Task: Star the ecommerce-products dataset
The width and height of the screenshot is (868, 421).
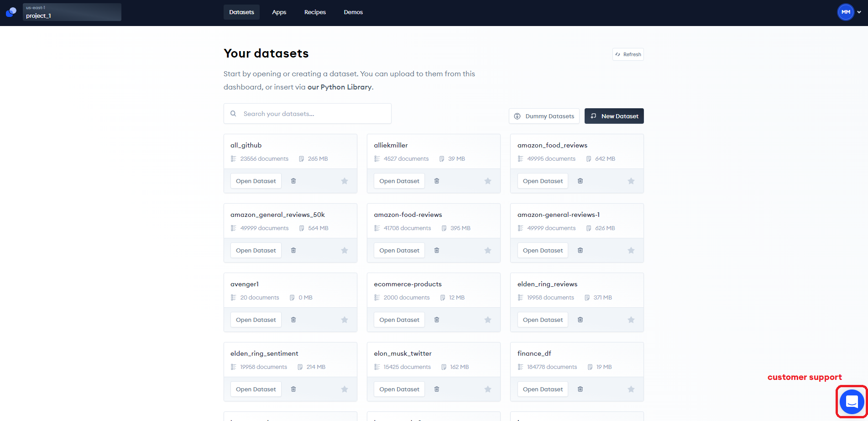Action: [488, 320]
